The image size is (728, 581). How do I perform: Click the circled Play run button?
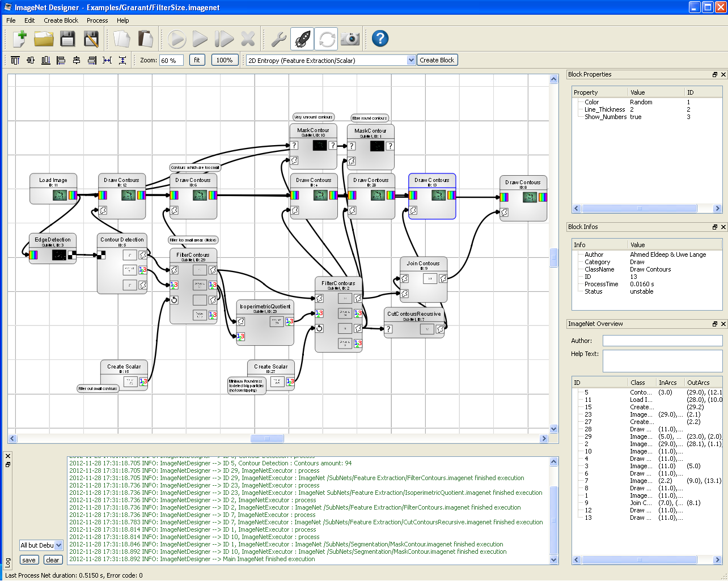177,39
